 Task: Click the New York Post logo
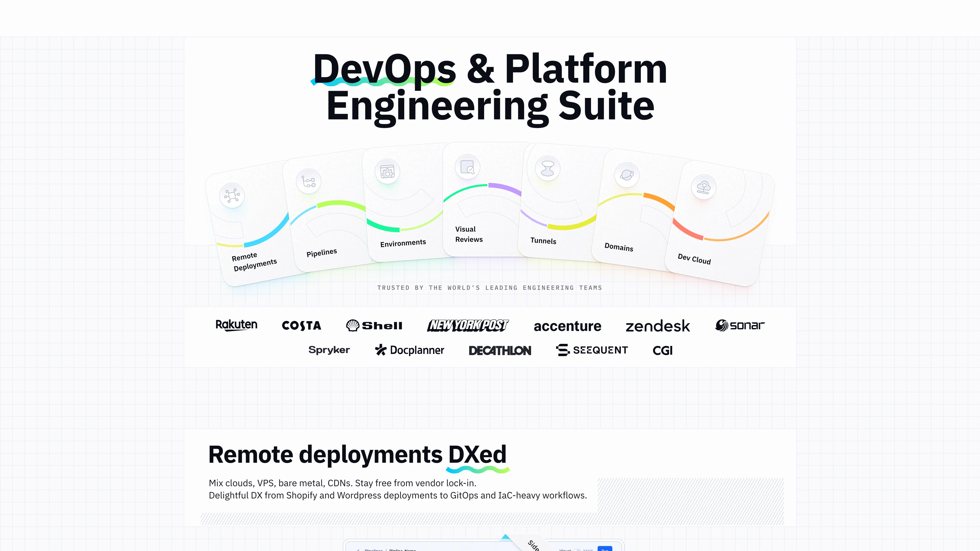(468, 325)
